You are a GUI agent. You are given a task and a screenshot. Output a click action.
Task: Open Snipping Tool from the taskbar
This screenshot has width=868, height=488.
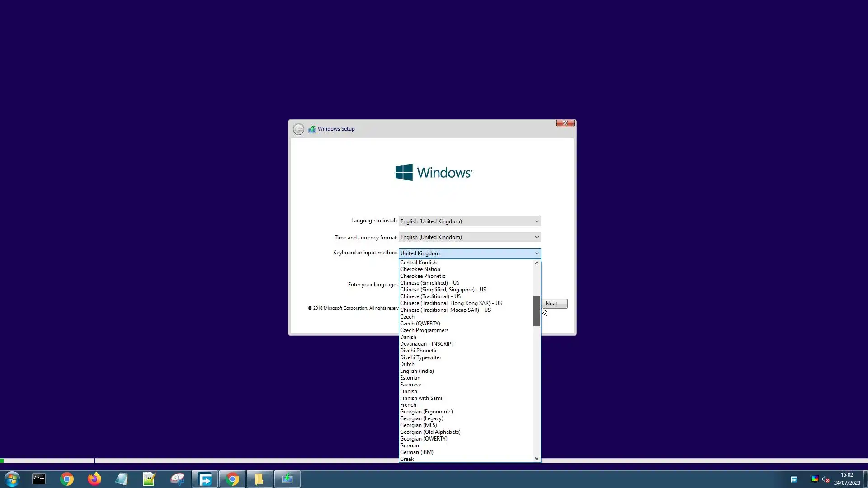(177, 479)
